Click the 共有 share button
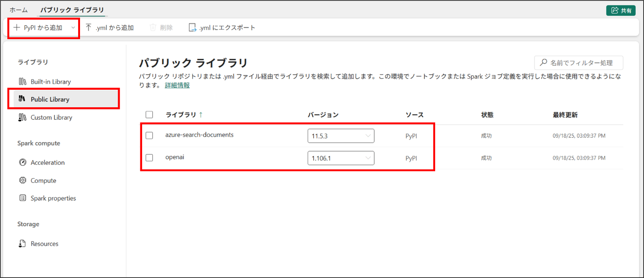The width and height of the screenshot is (644, 278). tap(621, 11)
